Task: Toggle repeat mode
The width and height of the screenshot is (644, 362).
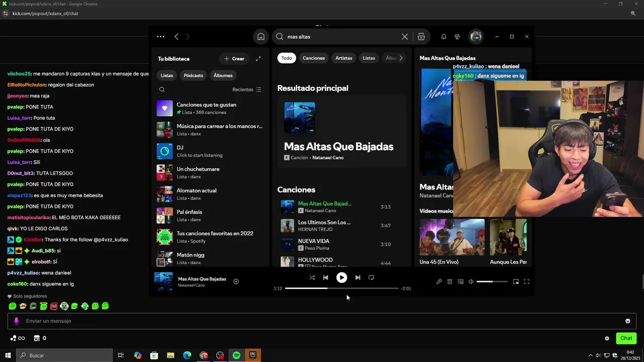Action: 371,278
